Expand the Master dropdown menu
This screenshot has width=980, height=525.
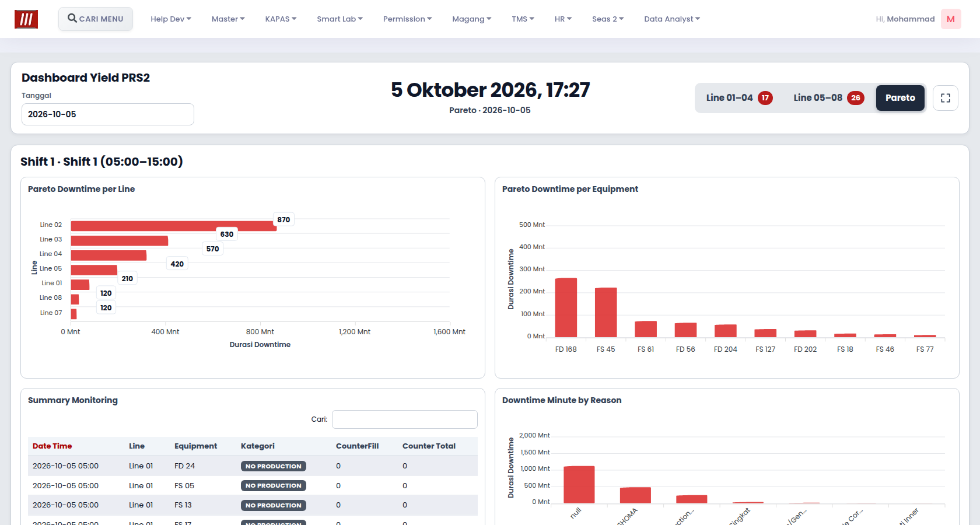pos(228,19)
